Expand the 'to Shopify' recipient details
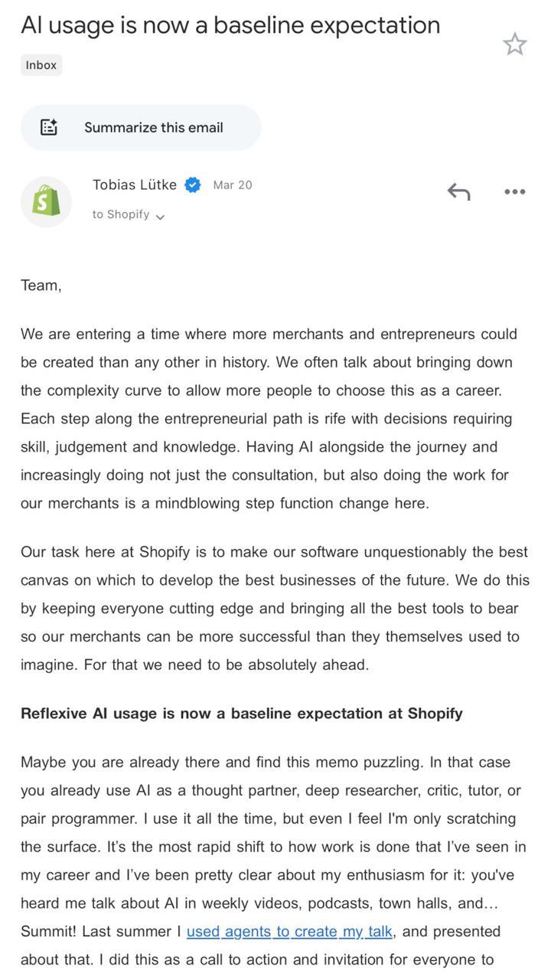This screenshot has width=551, height=980. click(122, 215)
